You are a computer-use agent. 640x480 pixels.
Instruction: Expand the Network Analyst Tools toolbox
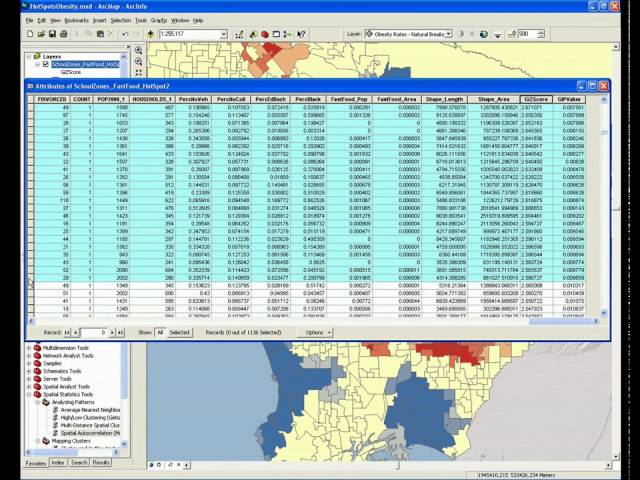[29, 356]
